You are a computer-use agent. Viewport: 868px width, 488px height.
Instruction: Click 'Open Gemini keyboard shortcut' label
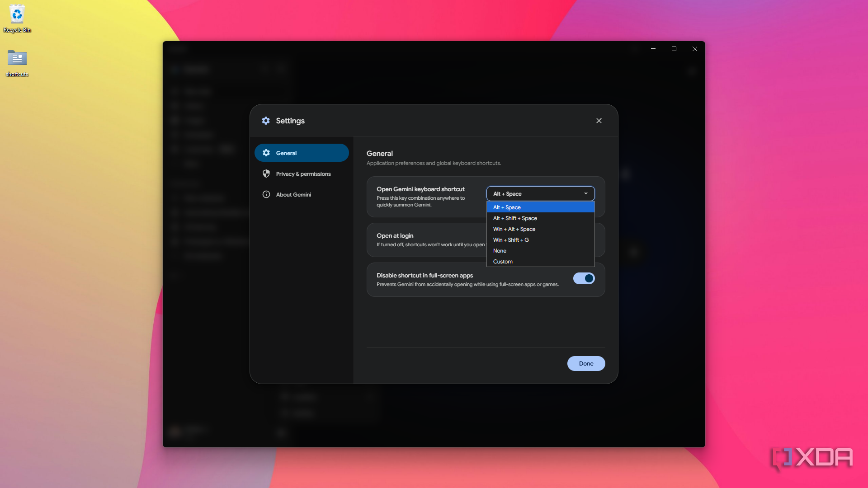[420, 189]
